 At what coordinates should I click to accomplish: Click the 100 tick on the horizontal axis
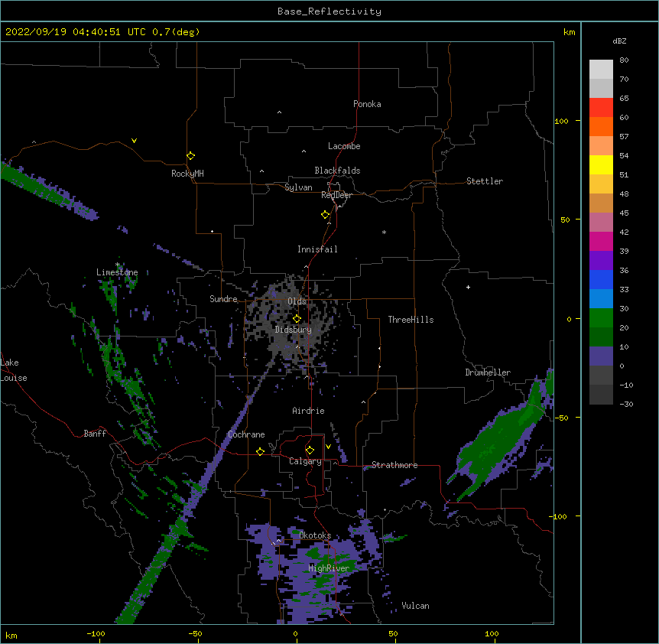coord(492,634)
